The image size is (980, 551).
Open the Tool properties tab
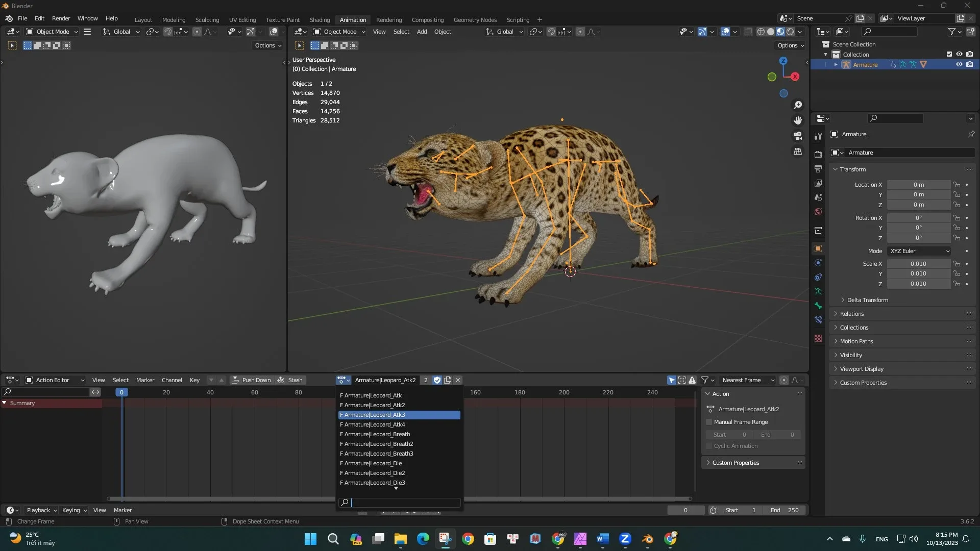click(x=818, y=136)
